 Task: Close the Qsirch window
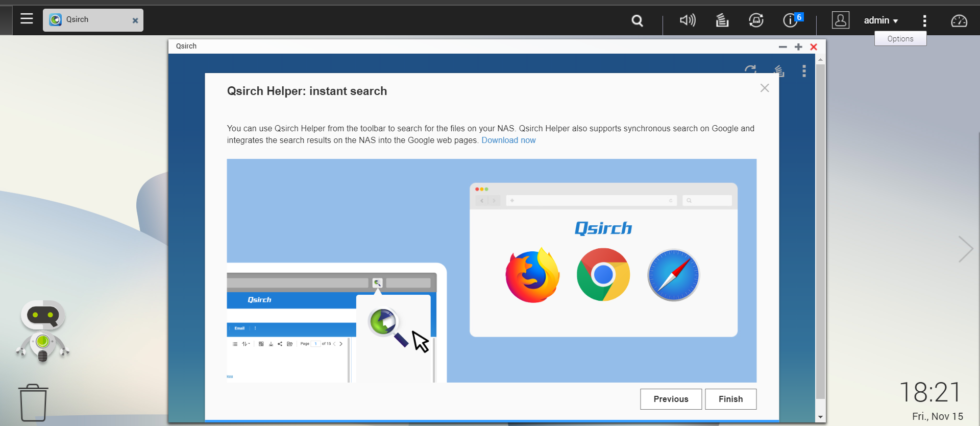click(x=814, y=47)
